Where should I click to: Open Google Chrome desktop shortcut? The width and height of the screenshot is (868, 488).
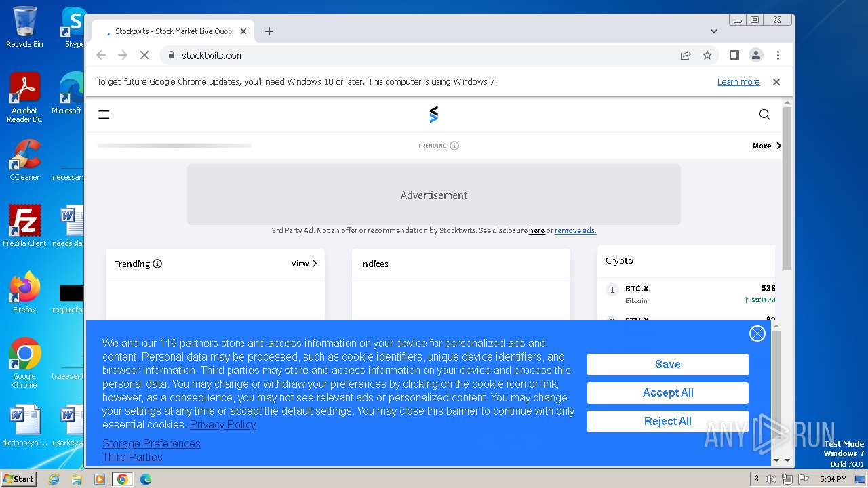click(x=24, y=363)
